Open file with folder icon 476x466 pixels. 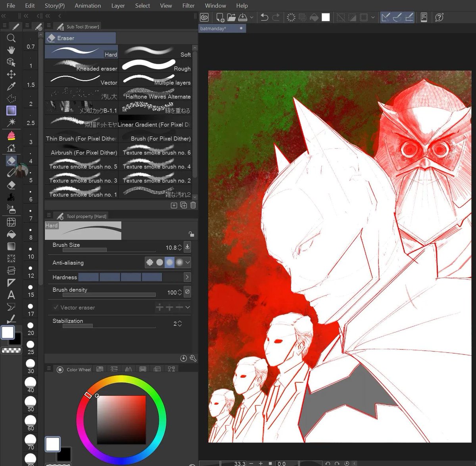click(232, 17)
